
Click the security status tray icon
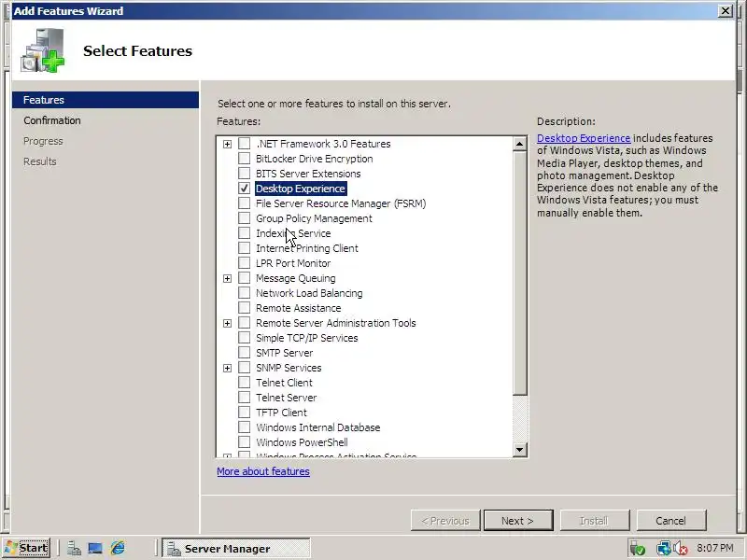[638, 549]
